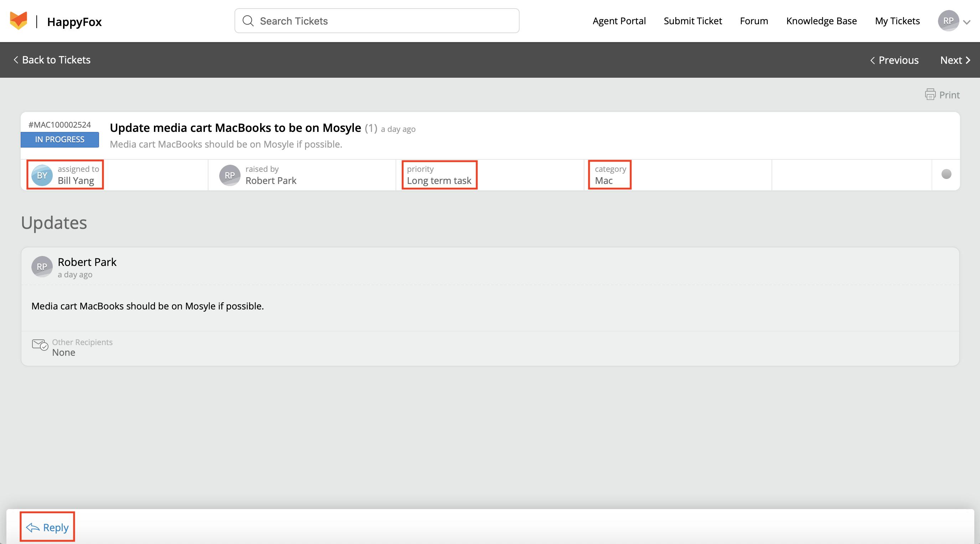Screen dimensions: 980x544
Task: Click the search magnifier icon
Action: [x=248, y=21]
